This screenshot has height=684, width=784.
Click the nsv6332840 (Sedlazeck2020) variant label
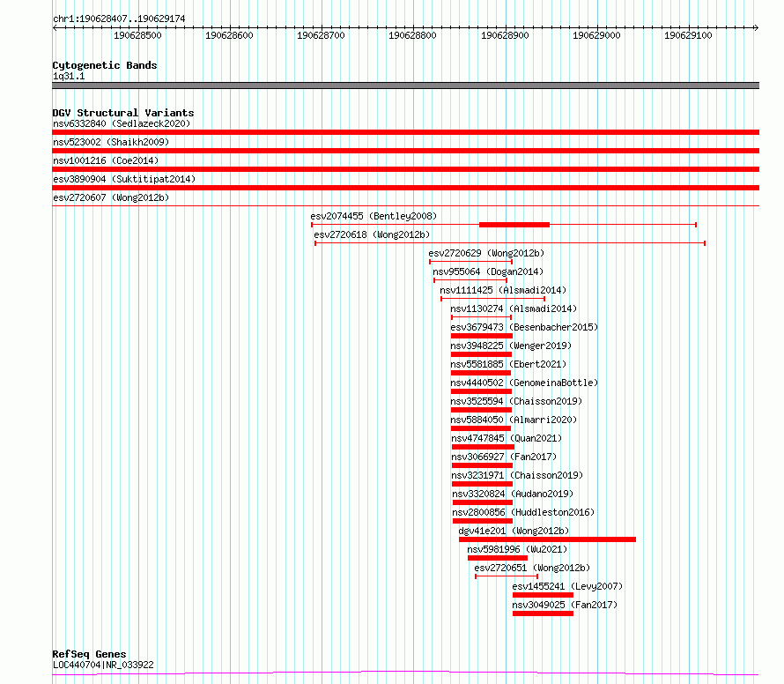(122, 123)
